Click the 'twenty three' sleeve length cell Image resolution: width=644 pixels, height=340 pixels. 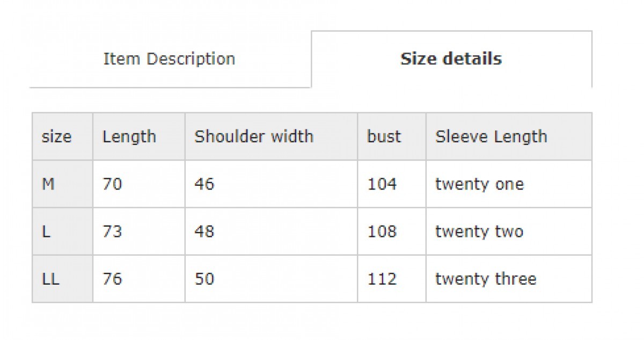pyautogui.click(x=486, y=279)
